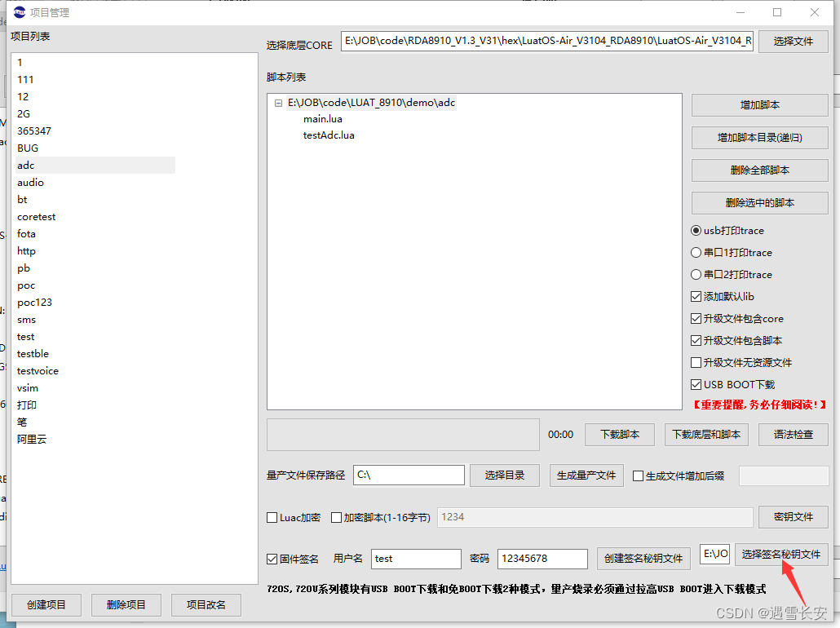840x628 pixels.
Task: Select project testble in list
Action: [x=33, y=354]
